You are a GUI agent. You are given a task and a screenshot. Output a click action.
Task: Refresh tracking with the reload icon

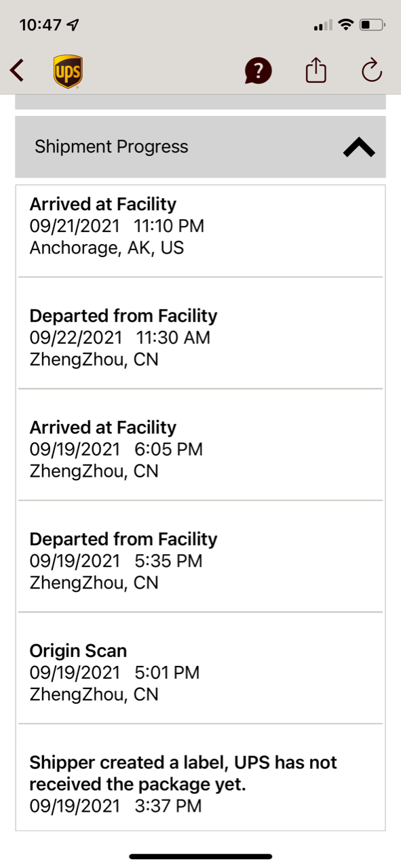(x=372, y=71)
